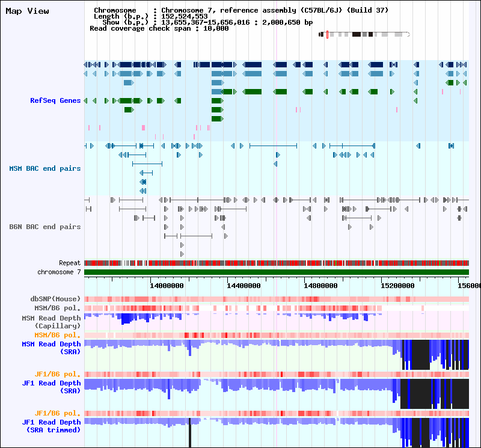Open the RefSeq Genes track link
The height and width of the screenshot is (448, 481).
[x=55, y=100]
